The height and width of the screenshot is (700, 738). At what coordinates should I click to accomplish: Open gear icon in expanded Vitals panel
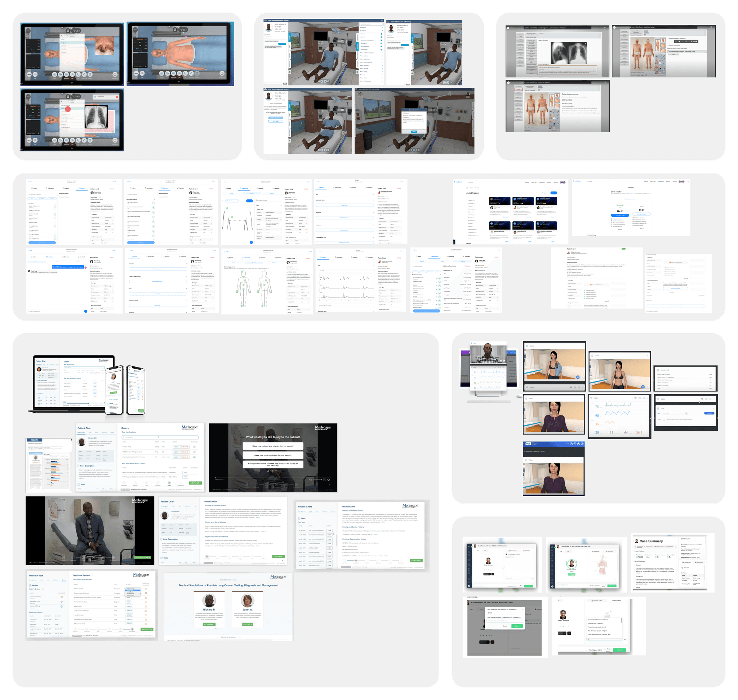point(644,398)
